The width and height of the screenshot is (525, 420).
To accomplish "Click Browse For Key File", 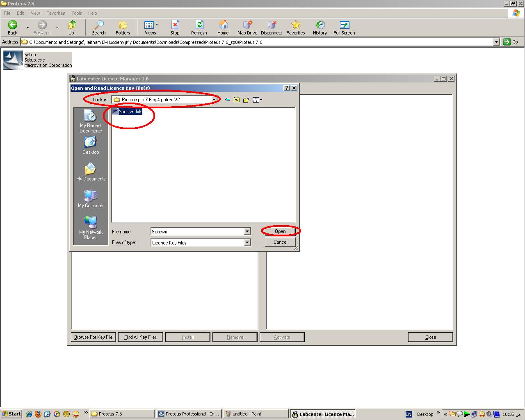I will (x=93, y=337).
